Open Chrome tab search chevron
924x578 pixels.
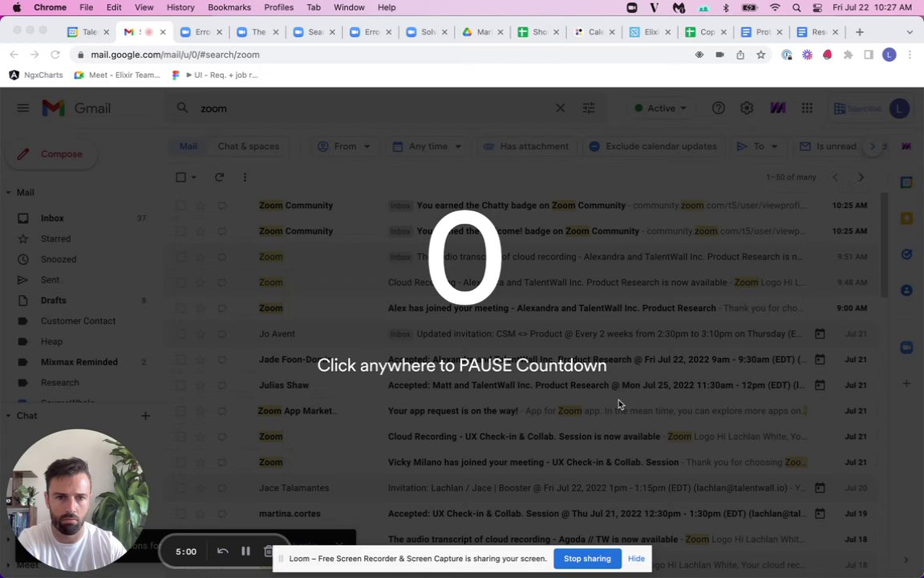tap(910, 32)
